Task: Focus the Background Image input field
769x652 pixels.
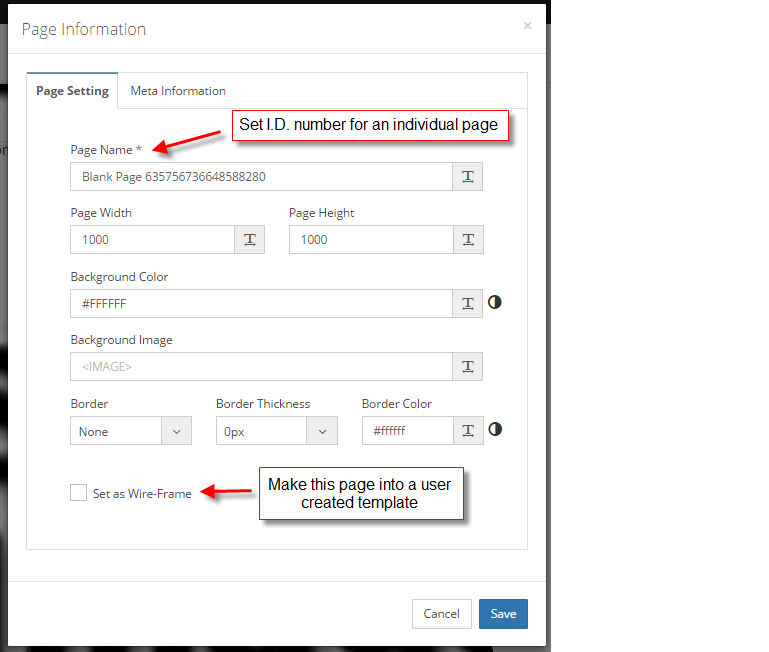Action: click(261, 366)
